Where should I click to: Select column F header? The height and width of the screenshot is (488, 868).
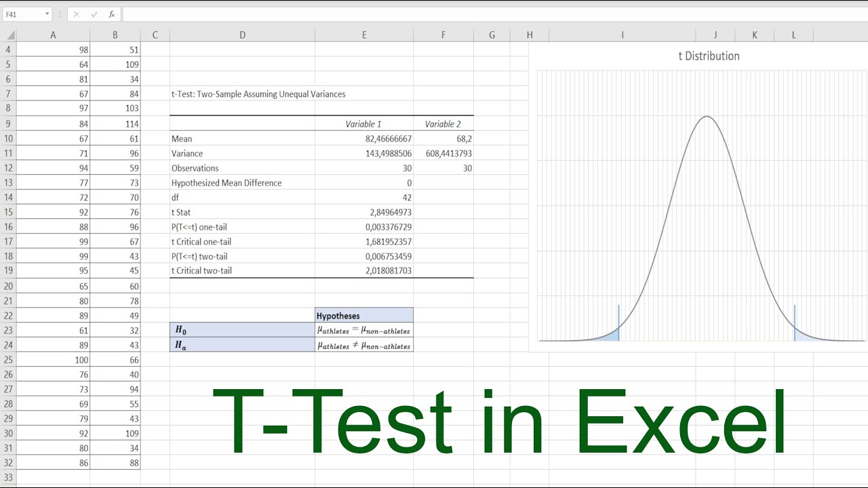(443, 35)
